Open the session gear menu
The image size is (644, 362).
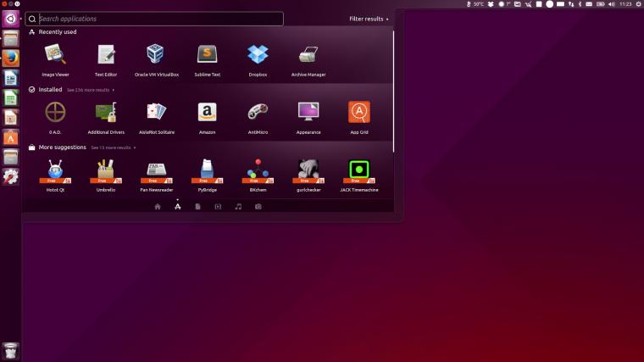(x=639, y=4)
